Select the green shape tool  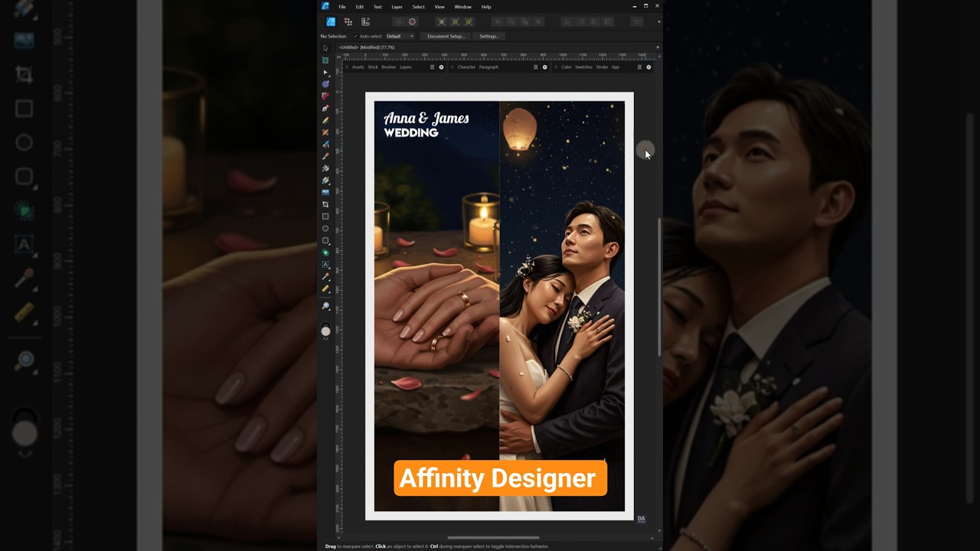click(325, 253)
